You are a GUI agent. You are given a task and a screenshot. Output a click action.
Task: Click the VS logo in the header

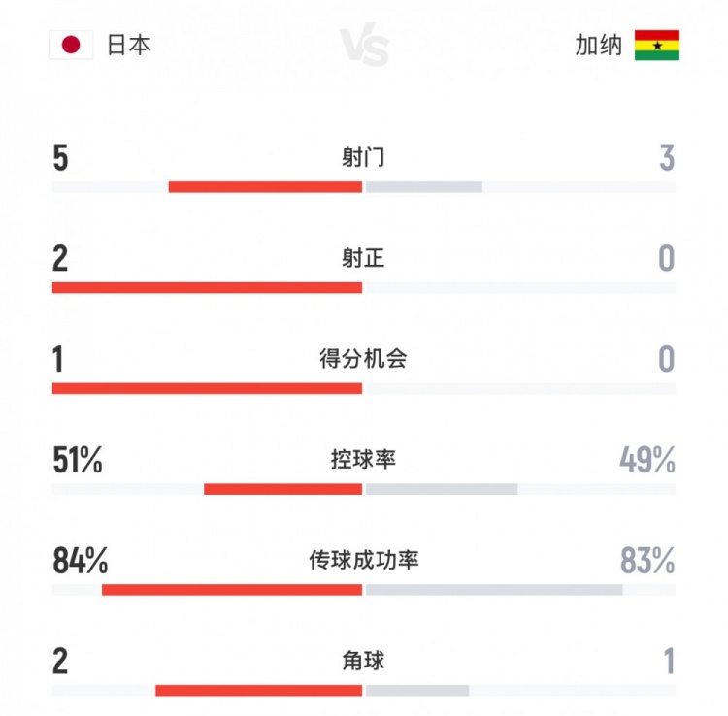click(364, 46)
